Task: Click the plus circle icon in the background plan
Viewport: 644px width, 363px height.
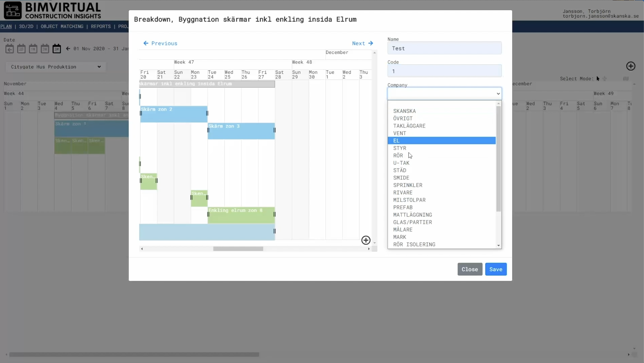Action: [x=631, y=66]
